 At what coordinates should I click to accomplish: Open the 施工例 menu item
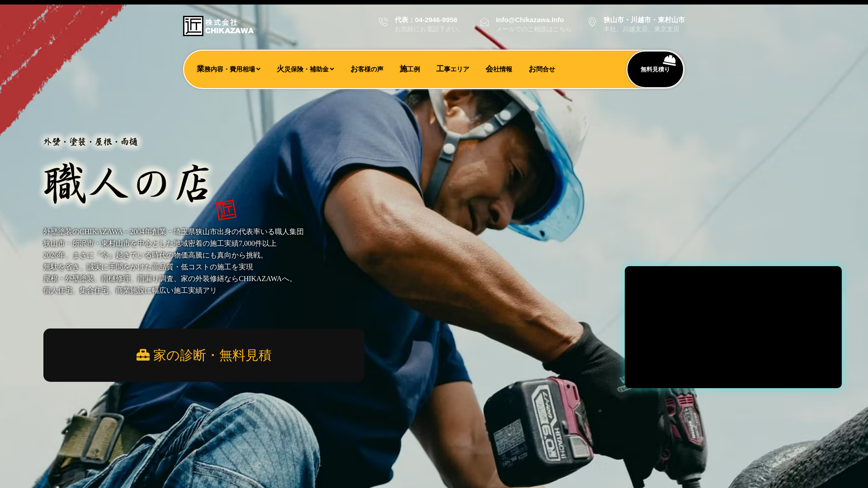pos(410,69)
